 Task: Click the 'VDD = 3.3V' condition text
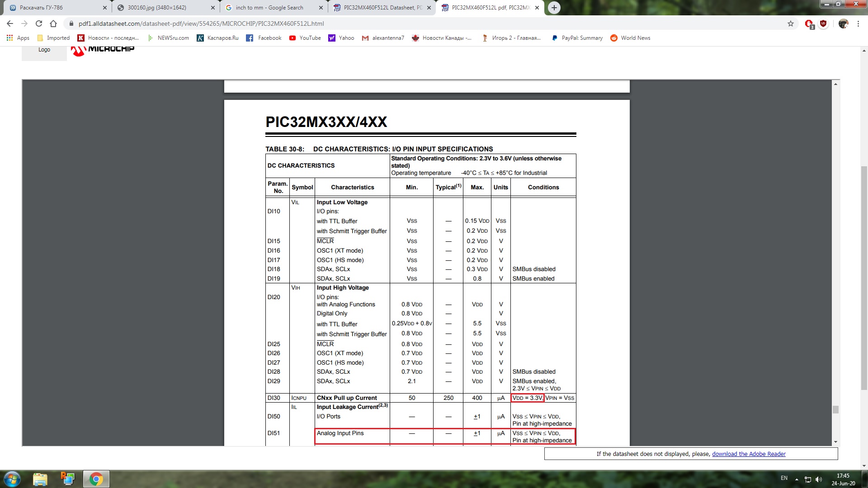(x=527, y=398)
